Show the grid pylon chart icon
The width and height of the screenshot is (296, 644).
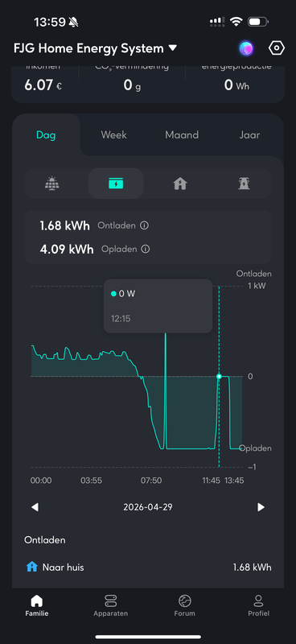pyautogui.click(x=245, y=184)
